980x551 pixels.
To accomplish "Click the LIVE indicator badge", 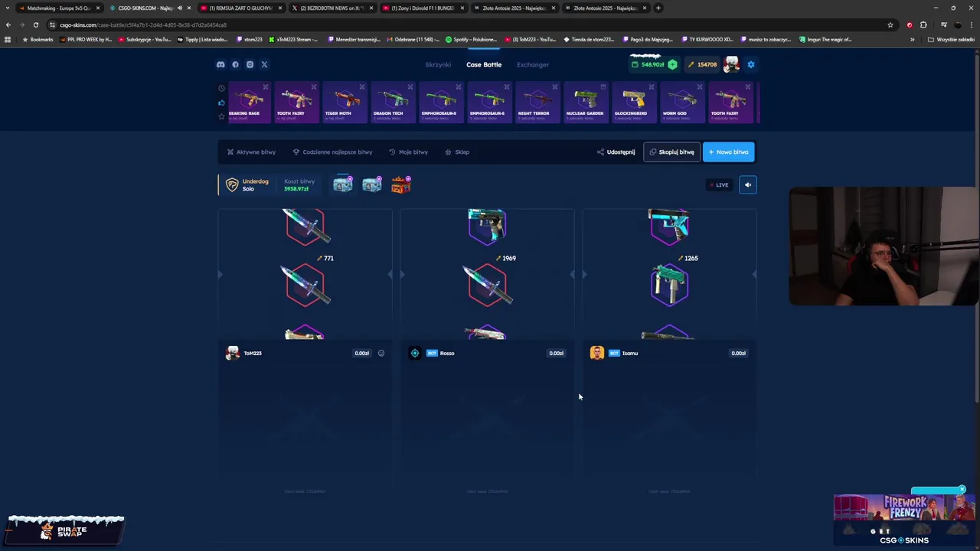I will click(719, 184).
